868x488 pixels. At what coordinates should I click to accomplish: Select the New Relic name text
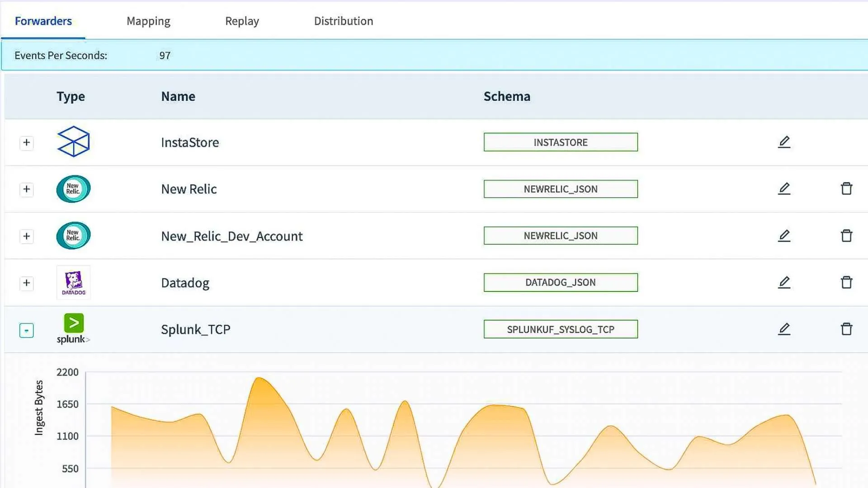[189, 189]
